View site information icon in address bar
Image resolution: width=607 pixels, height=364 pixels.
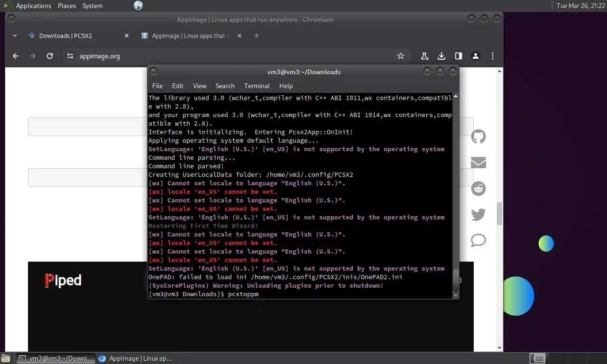(x=70, y=56)
